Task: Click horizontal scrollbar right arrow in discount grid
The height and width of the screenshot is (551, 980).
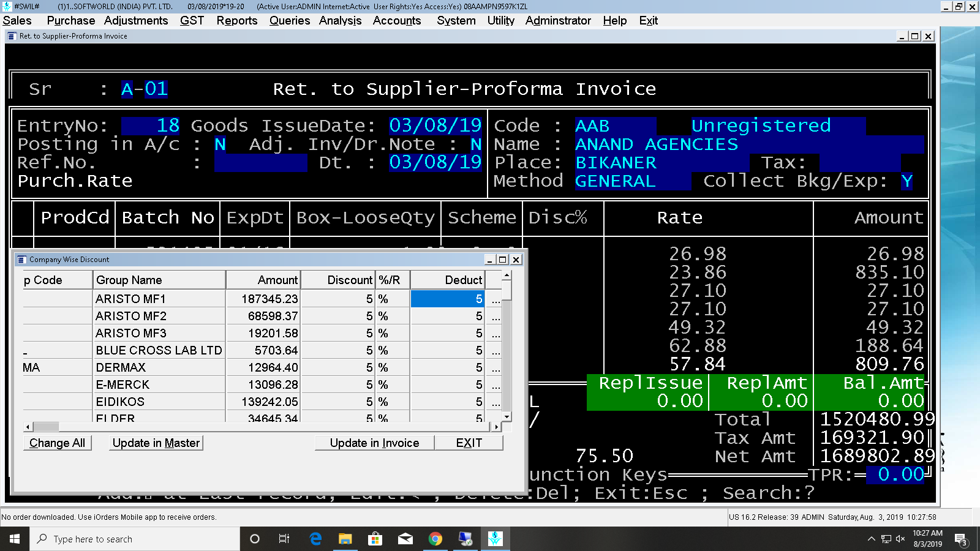Action: coord(497,427)
